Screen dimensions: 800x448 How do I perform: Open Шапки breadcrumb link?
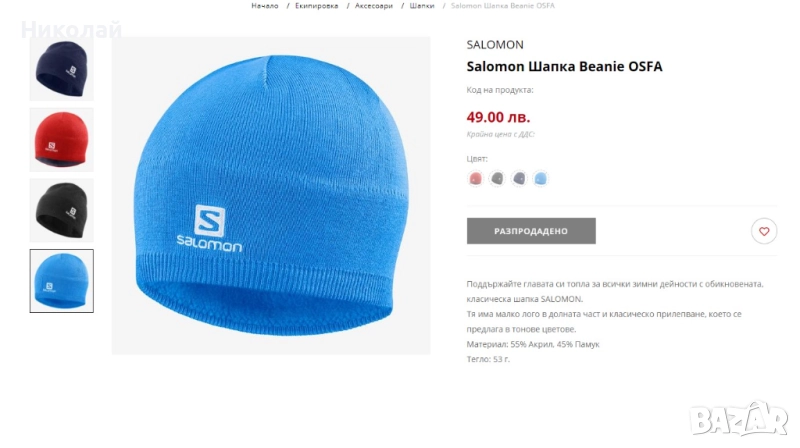(x=422, y=6)
